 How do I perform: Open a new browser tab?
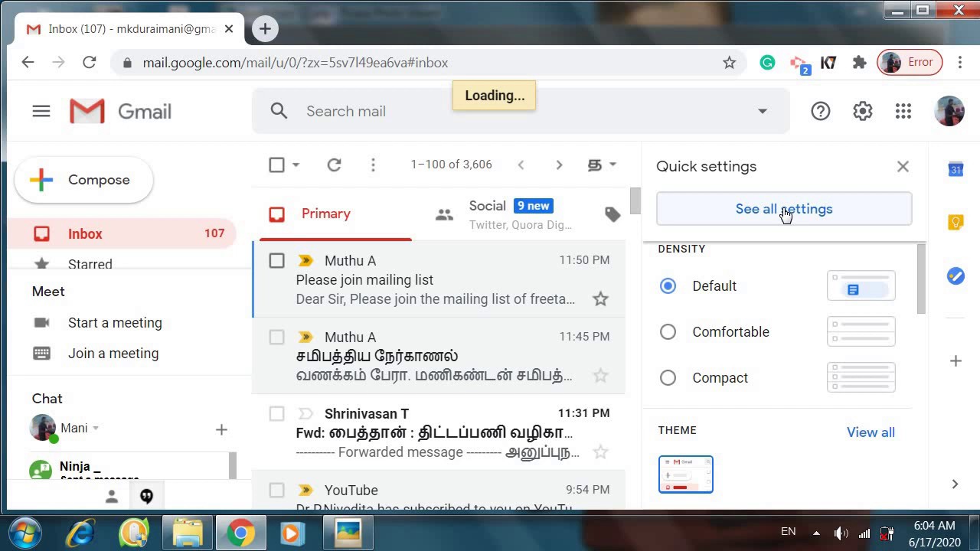pyautogui.click(x=265, y=29)
